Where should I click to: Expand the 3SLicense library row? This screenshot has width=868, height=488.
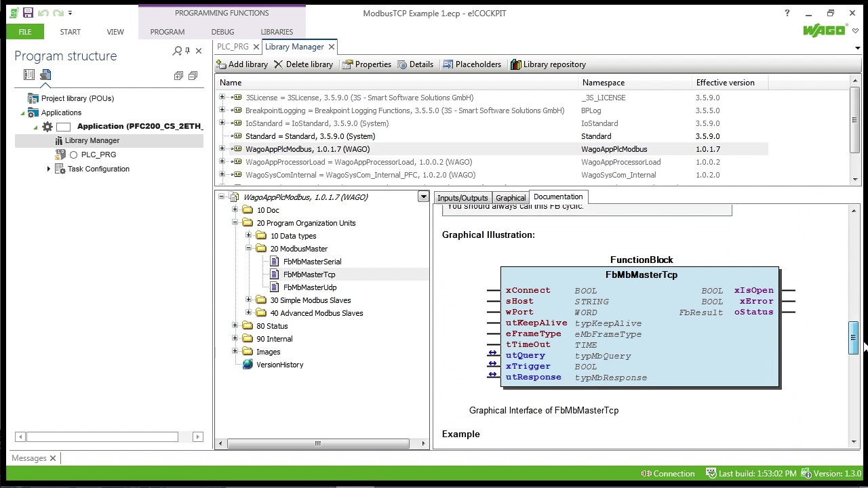click(x=222, y=98)
